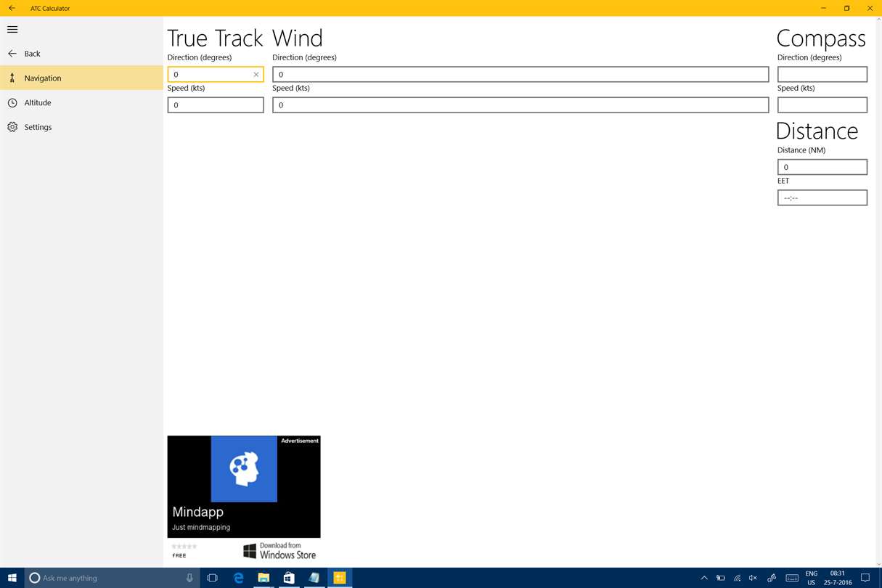Click the EET time field
This screenshot has width=882, height=588.
point(822,197)
